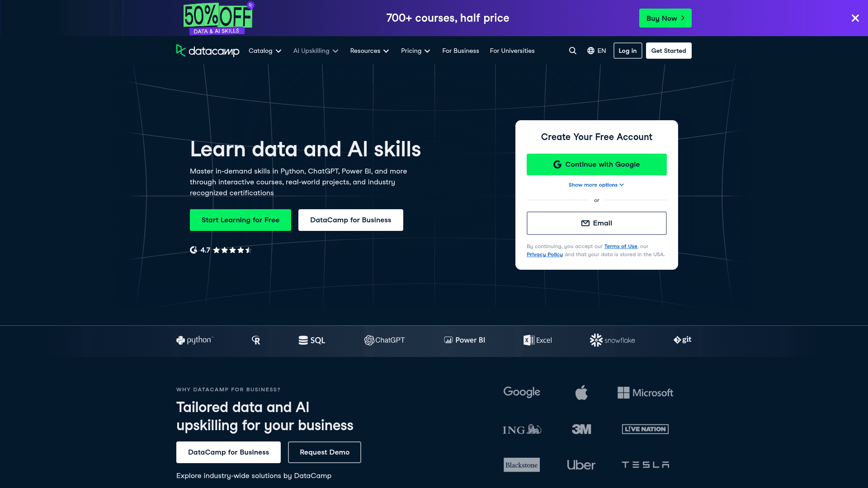Click the G2 rating logo icon
868x488 pixels.
pyautogui.click(x=193, y=250)
